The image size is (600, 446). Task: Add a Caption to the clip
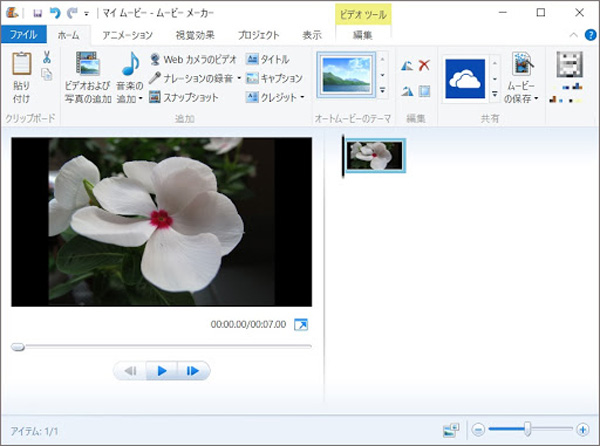click(x=274, y=78)
